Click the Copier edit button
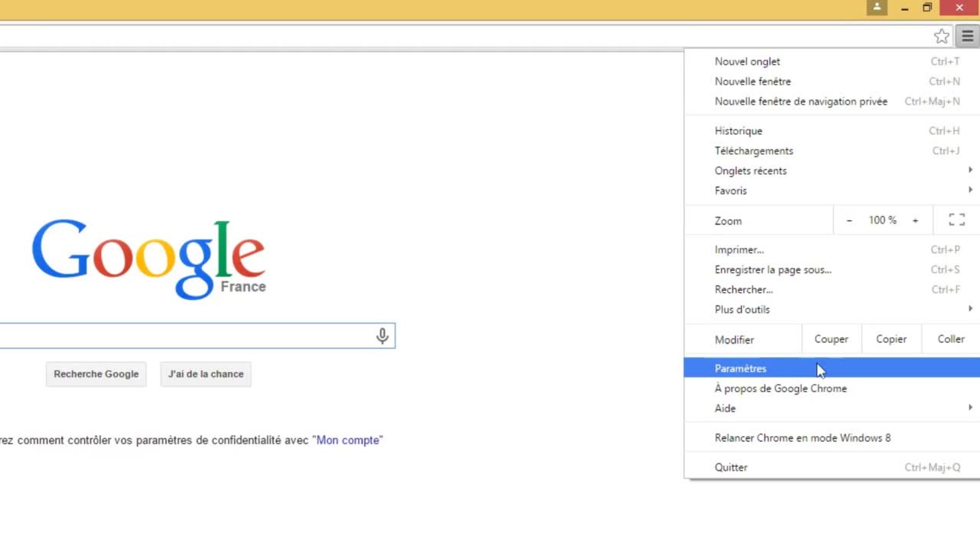This screenshot has width=980, height=551. 891,339
